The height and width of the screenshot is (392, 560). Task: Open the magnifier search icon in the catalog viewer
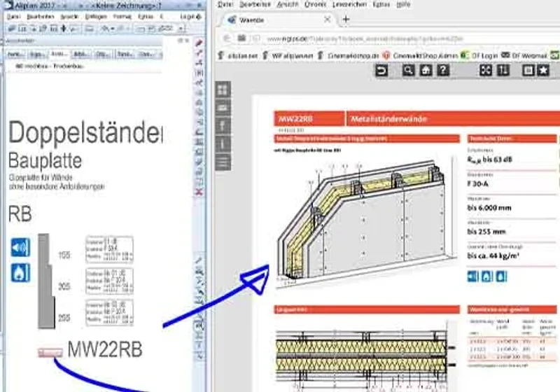(x=408, y=70)
